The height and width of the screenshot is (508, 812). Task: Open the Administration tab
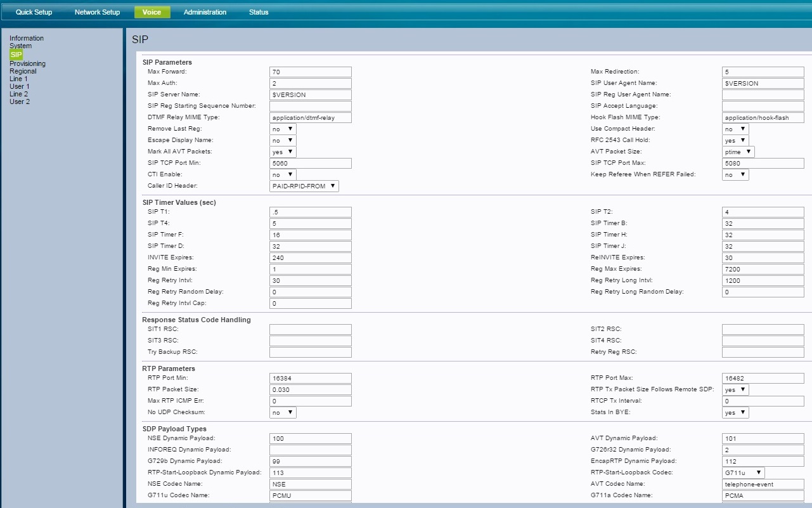205,12
